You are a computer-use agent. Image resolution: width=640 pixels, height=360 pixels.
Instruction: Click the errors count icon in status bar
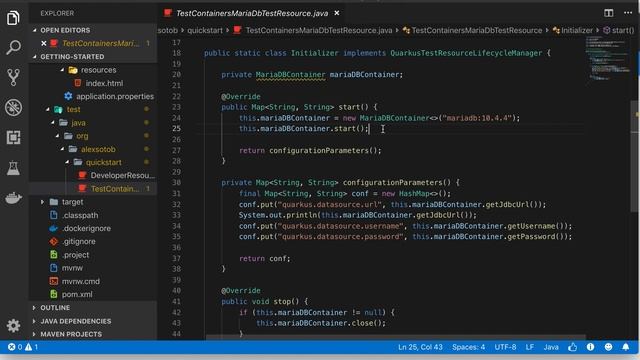(x=11, y=347)
